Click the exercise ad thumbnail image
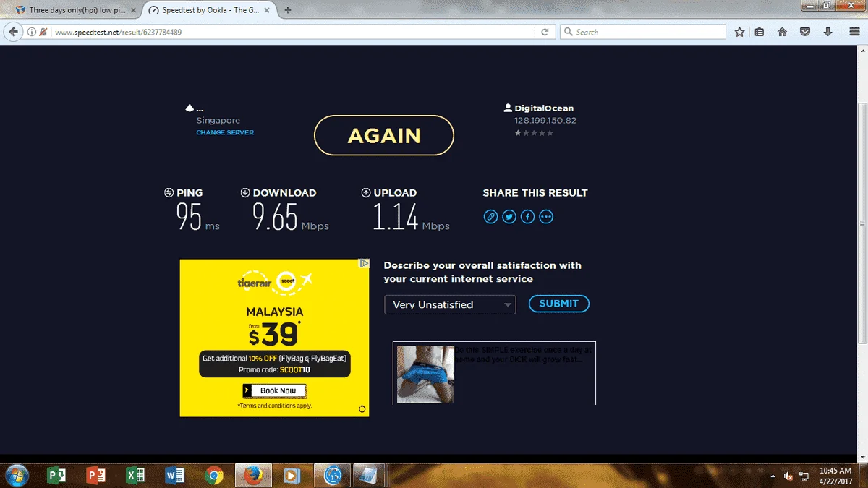 (x=425, y=373)
